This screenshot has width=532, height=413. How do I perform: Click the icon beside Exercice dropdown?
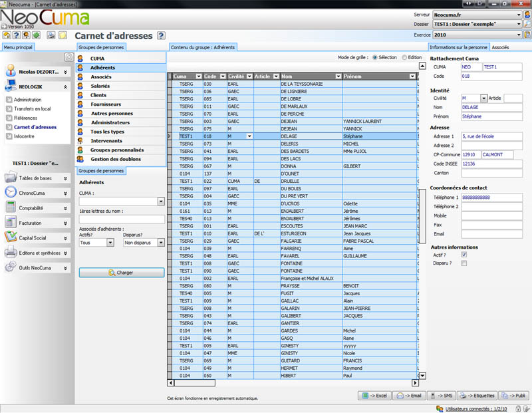coord(527,35)
